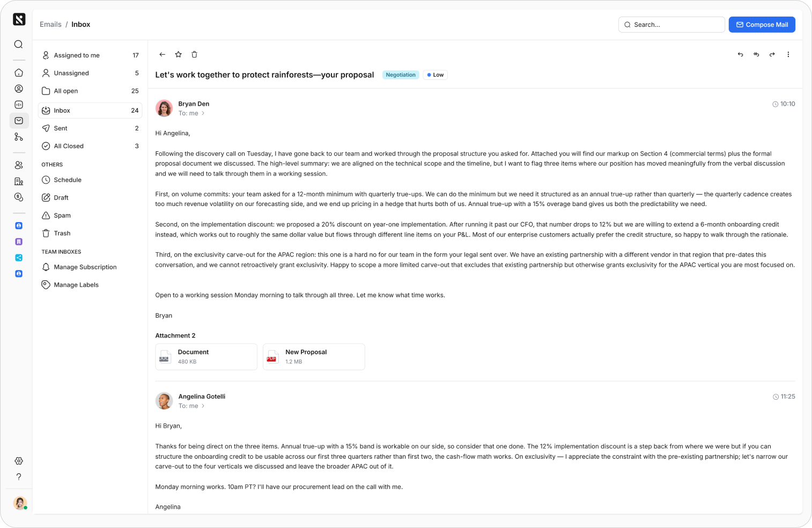Open the New Proposal PDF attachment
This screenshot has height=528, width=812.
pos(314,357)
